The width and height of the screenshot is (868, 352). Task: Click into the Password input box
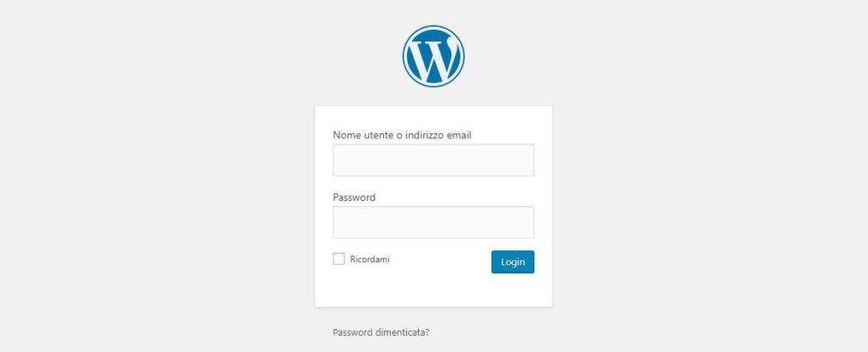click(x=433, y=222)
